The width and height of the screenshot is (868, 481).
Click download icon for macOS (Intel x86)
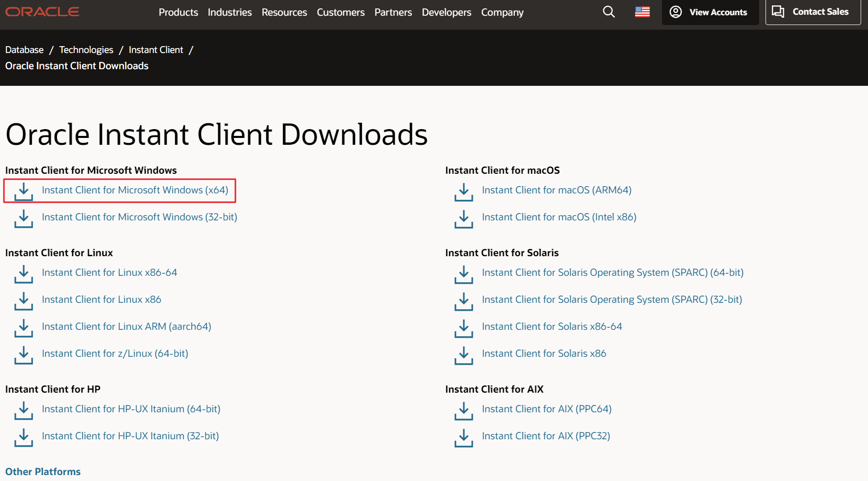coord(464,219)
